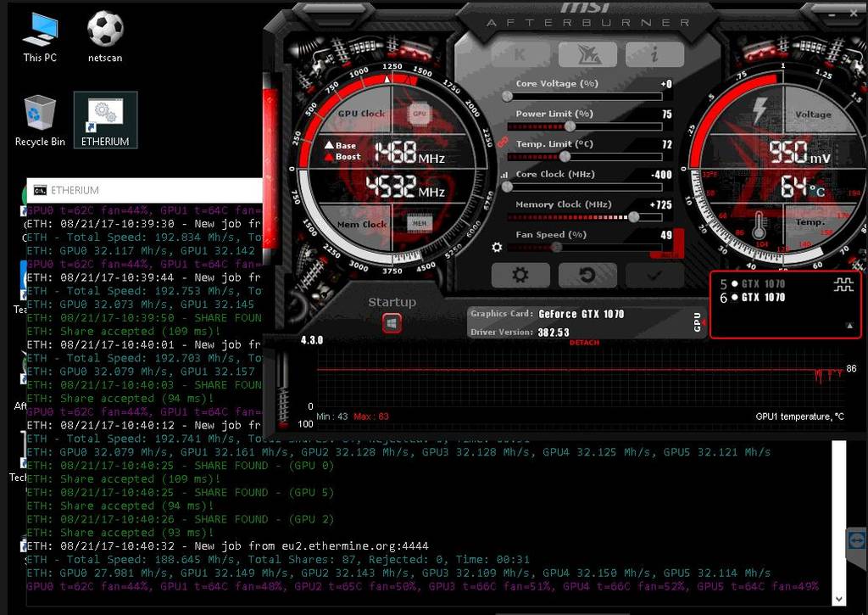The height and width of the screenshot is (615, 868).
Task: Click the Power Limit (%) slider handle
Action: click(x=570, y=126)
